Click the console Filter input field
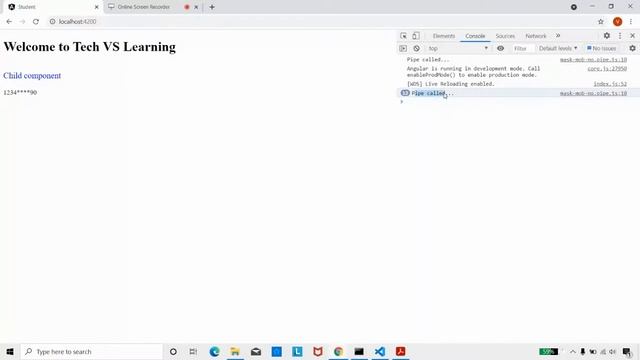 click(x=522, y=48)
